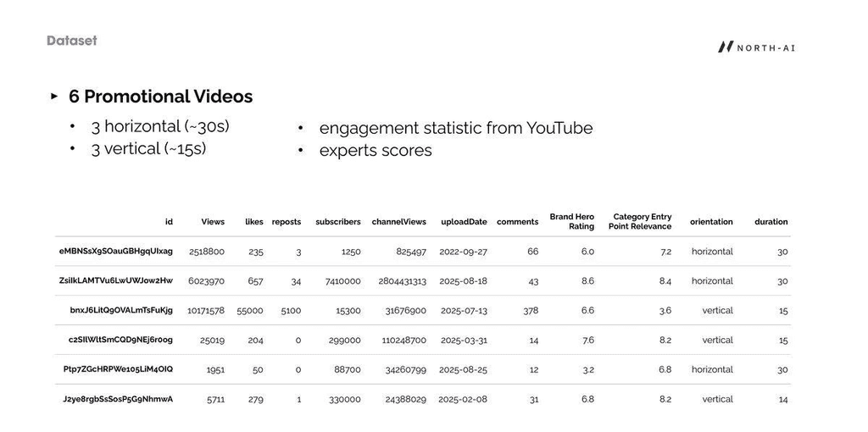Click the orientation column header
This screenshot has width=868, height=432.
click(711, 222)
